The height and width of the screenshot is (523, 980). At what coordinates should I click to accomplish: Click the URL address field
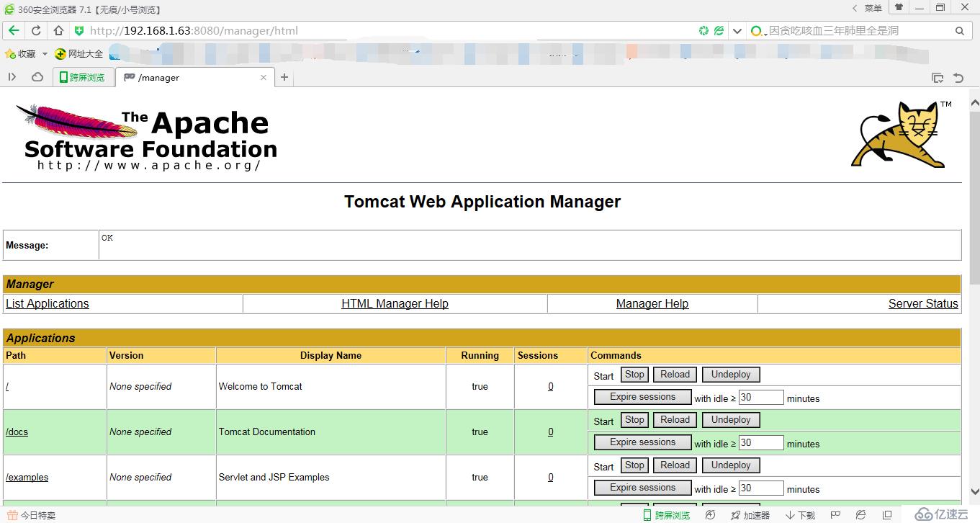point(389,31)
